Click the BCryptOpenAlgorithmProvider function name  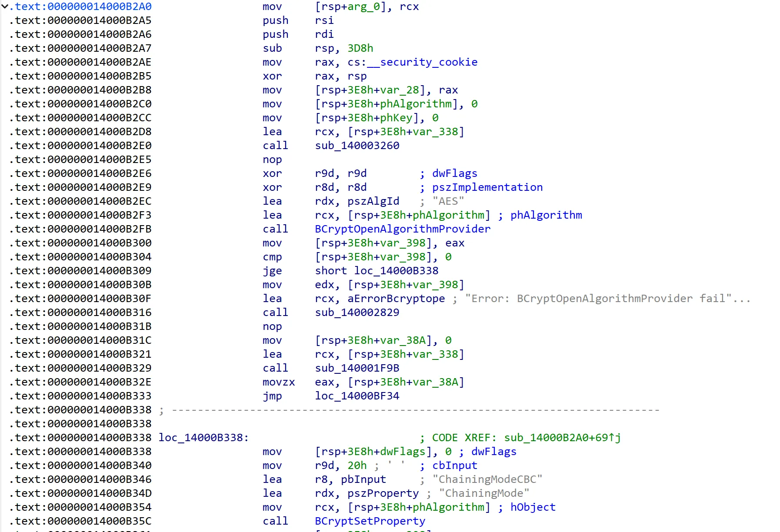click(x=402, y=229)
